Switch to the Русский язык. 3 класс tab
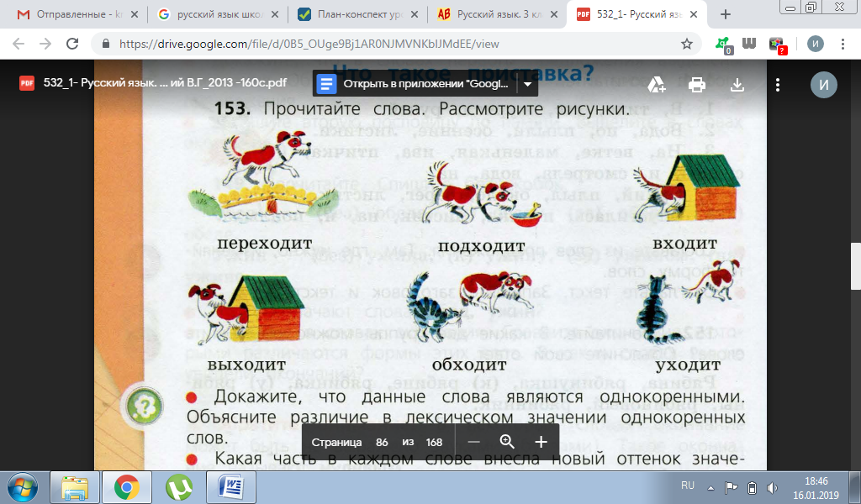861x504 pixels. (x=497, y=15)
